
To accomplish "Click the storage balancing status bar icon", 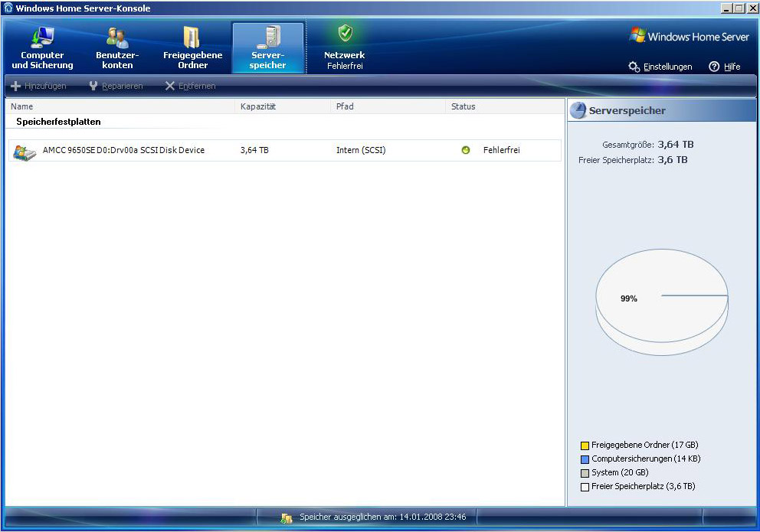I will tap(287, 518).
